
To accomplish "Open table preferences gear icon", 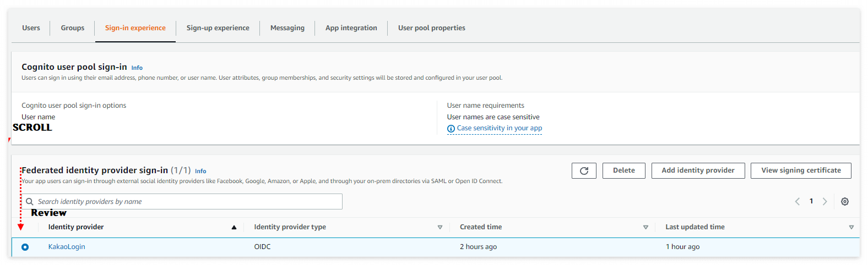I will [x=845, y=202].
